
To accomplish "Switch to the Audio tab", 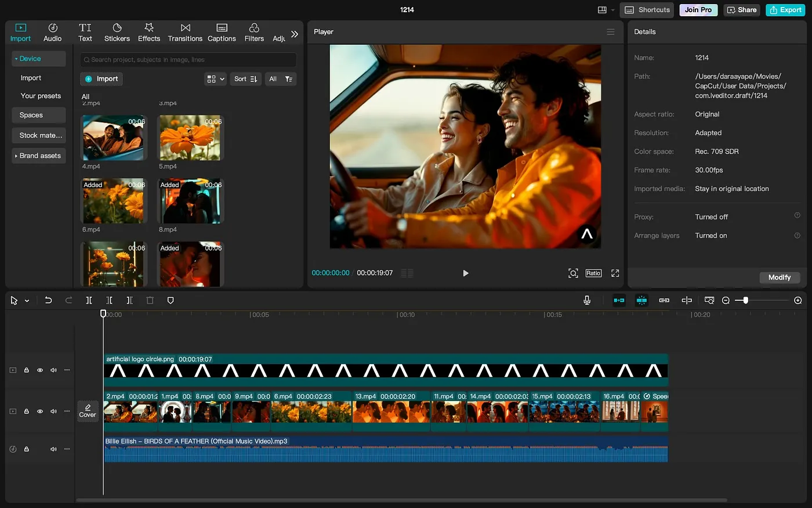I will [52, 33].
